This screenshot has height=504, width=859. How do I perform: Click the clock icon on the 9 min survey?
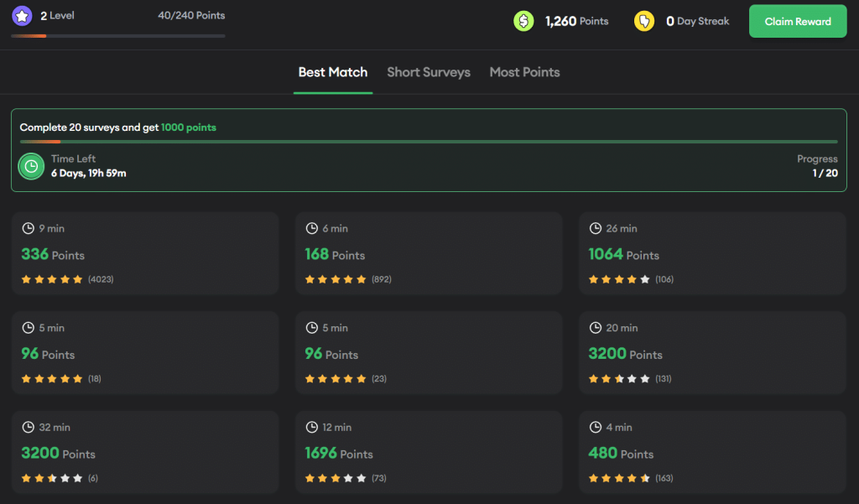tap(29, 228)
